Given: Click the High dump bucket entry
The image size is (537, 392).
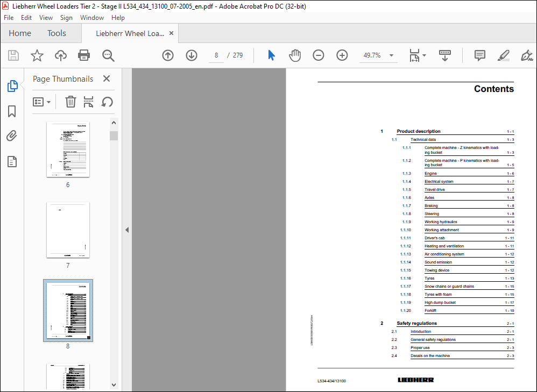Looking at the screenshot, I should pyautogui.click(x=440, y=302).
